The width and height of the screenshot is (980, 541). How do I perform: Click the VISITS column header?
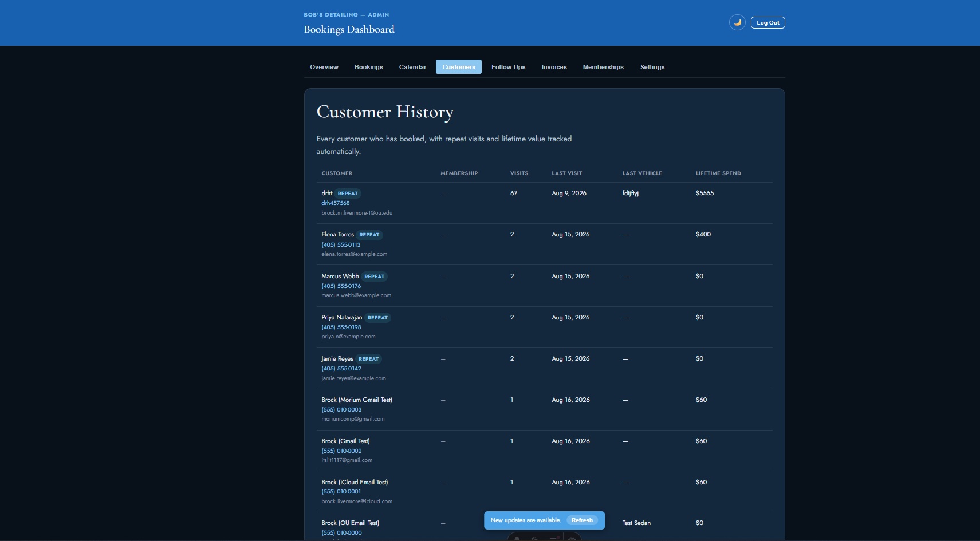(519, 173)
